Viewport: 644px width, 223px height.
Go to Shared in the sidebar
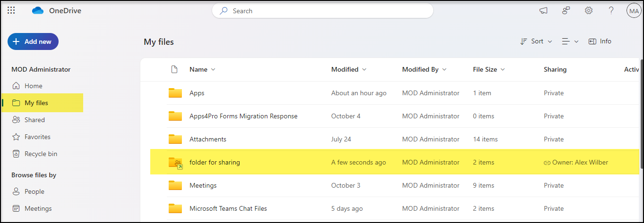coord(34,120)
